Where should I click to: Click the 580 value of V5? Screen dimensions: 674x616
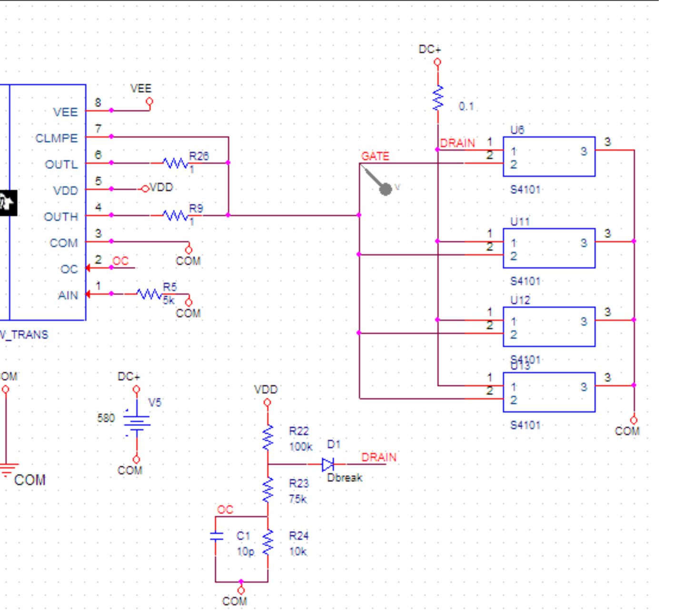(106, 418)
